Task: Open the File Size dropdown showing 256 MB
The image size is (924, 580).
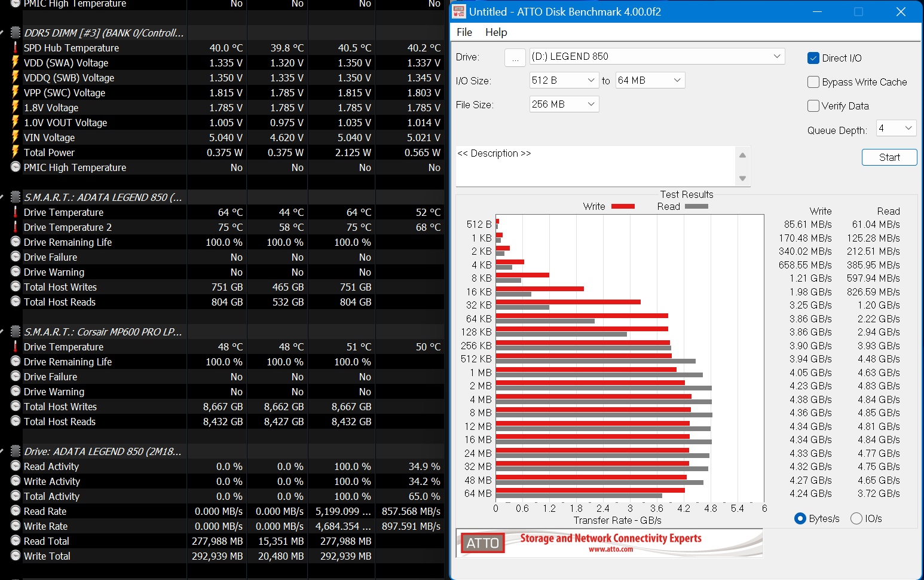Action: (x=564, y=104)
